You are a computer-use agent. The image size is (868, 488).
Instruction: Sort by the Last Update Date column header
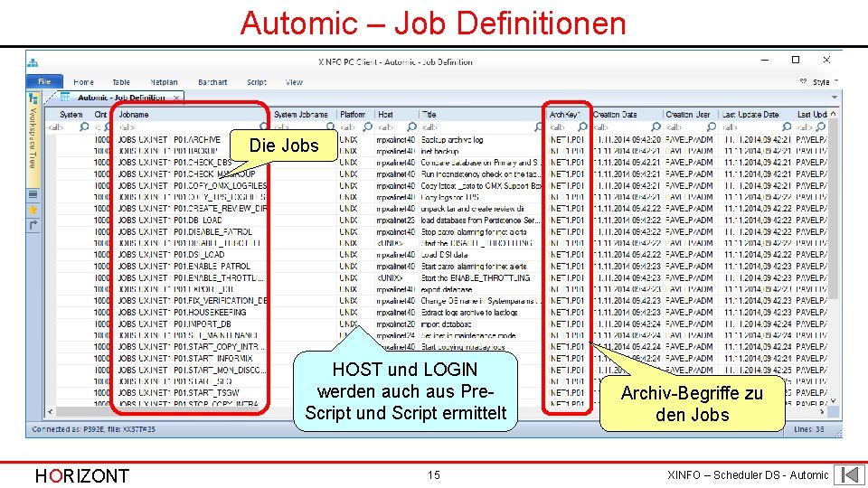coord(756,115)
